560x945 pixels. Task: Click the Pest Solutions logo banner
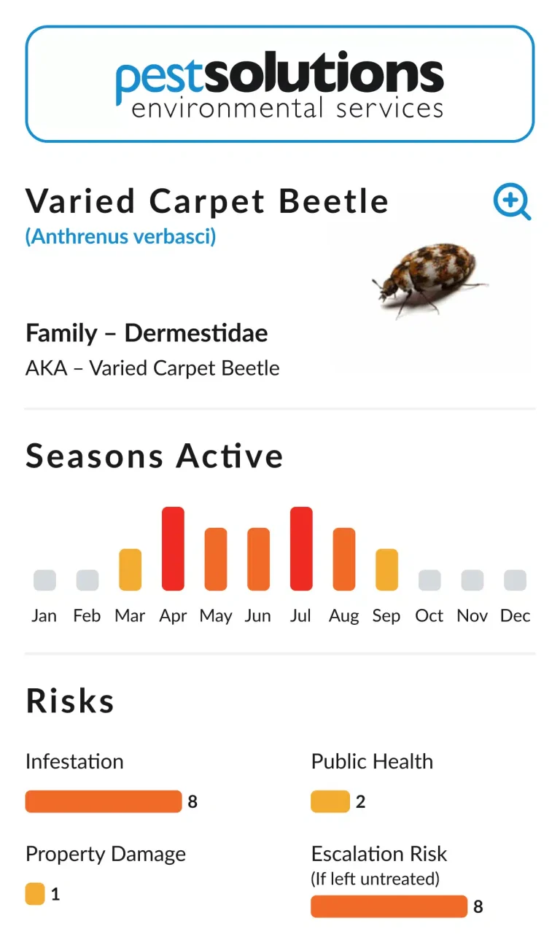[280, 84]
